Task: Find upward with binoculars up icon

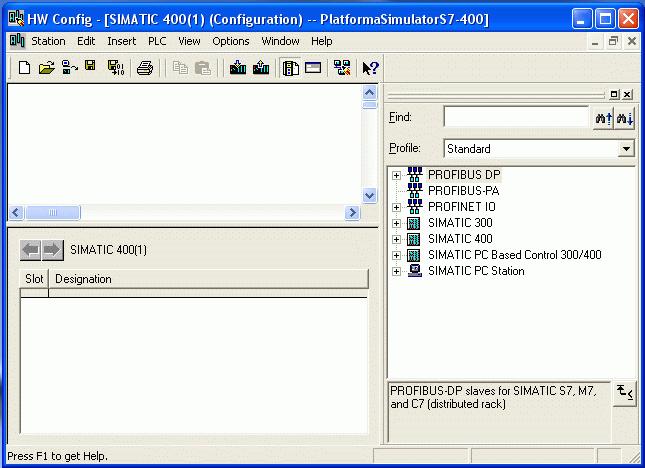Action: 603,118
